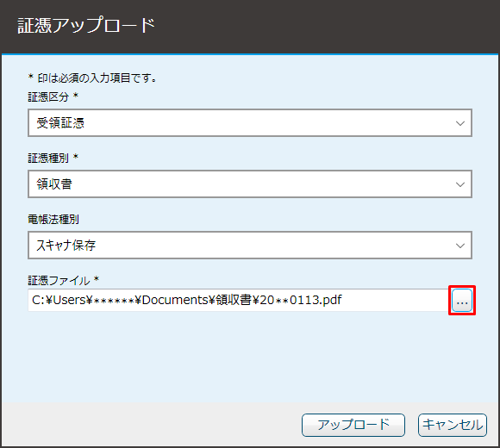Select the 領収書 value in 証憑種別
This screenshot has height=448, width=500.
tap(54, 184)
